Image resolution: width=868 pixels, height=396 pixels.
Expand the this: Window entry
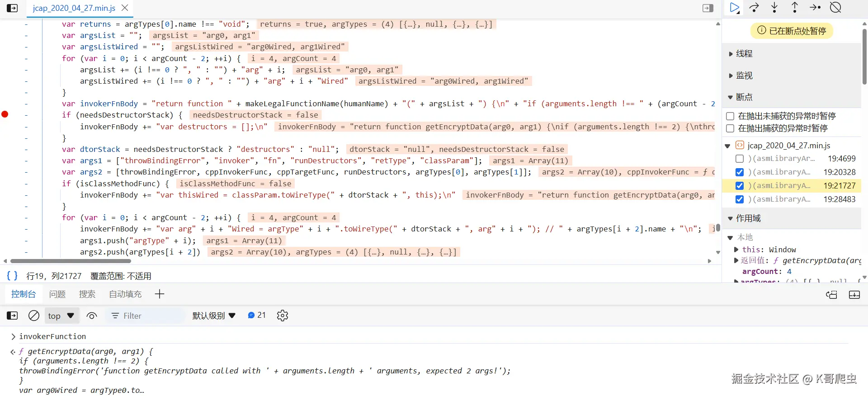click(736, 250)
